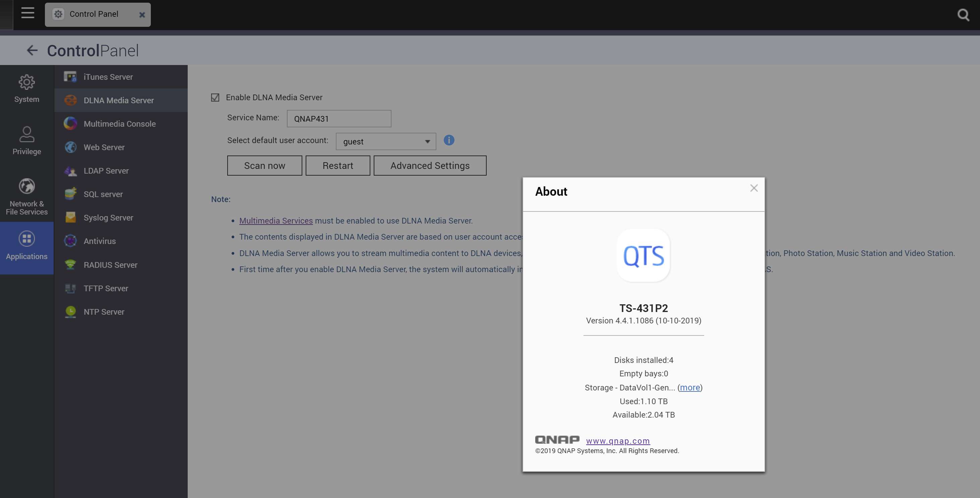Close the Control Panel tab
Screen dimensions: 980x498
tap(142, 15)
